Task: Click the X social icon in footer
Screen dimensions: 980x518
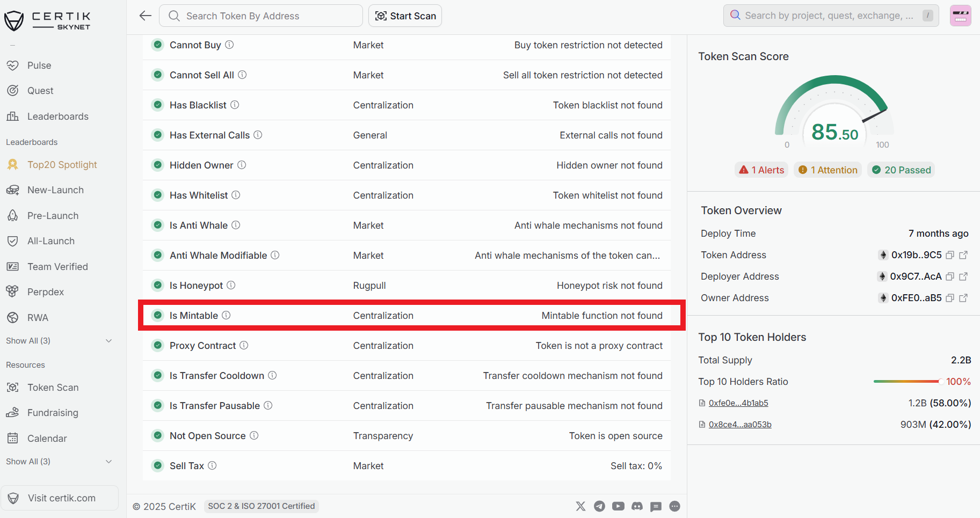Action: (x=580, y=506)
